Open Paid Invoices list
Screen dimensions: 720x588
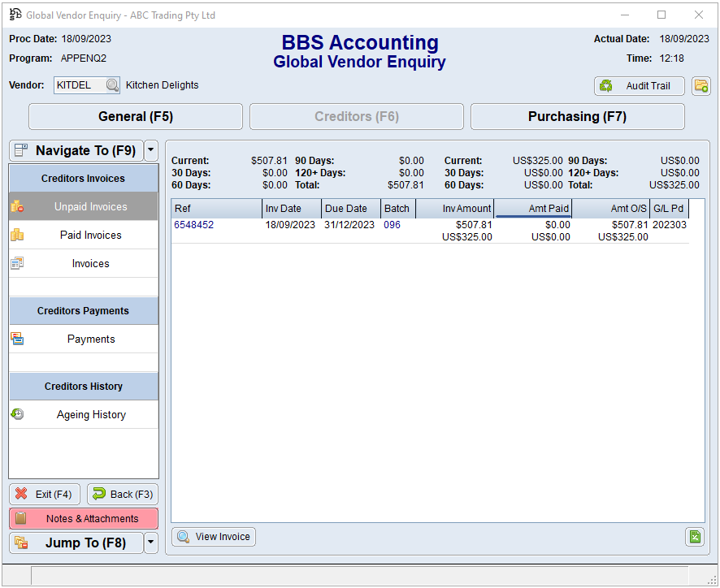(x=90, y=236)
